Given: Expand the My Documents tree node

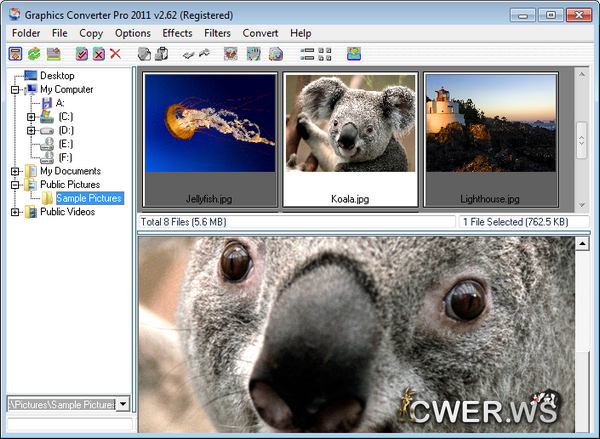Looking at the screenshot, I should click(16, 171).
